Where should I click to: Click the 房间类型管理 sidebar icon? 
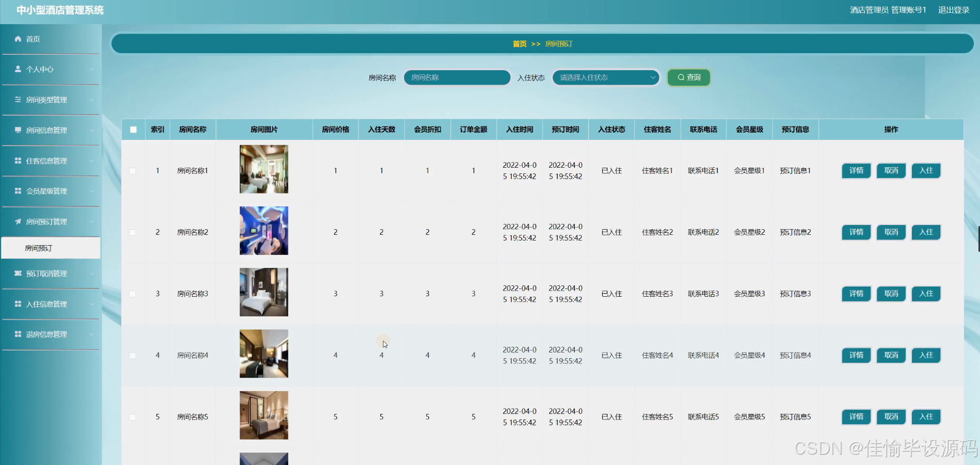click(x=18, y=99)
